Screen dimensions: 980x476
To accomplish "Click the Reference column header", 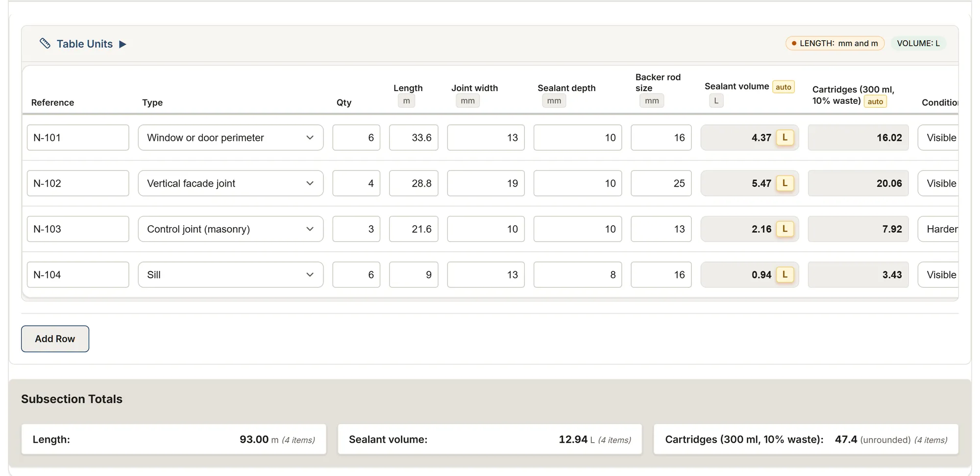I will [52, 102].
